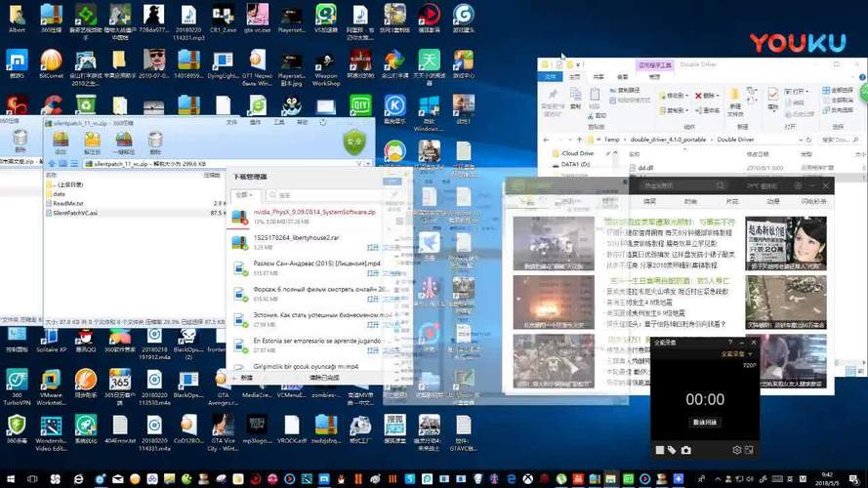Switch to the Home tab in Explorer
Screen dimensions: 868x488
point(575,77)
